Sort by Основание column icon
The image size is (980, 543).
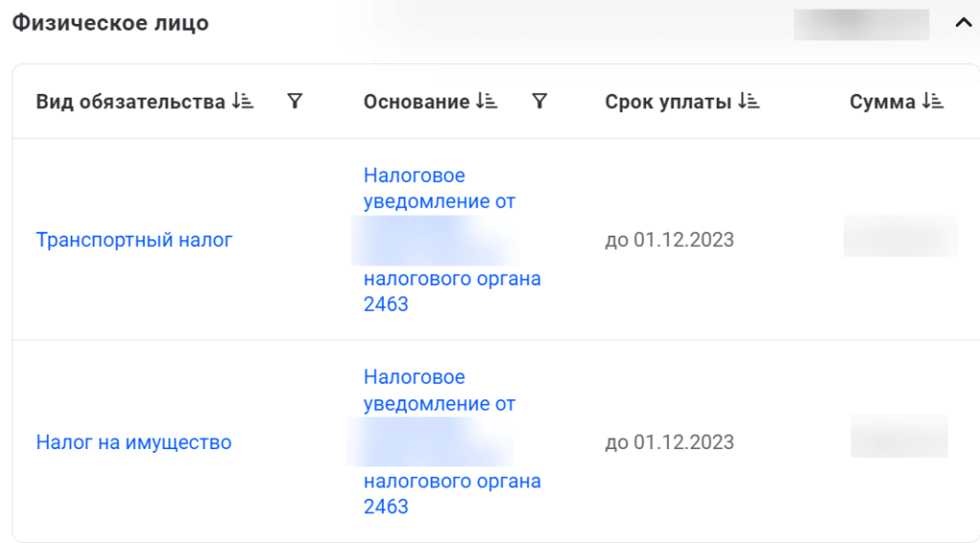click(x=487, y=102)
